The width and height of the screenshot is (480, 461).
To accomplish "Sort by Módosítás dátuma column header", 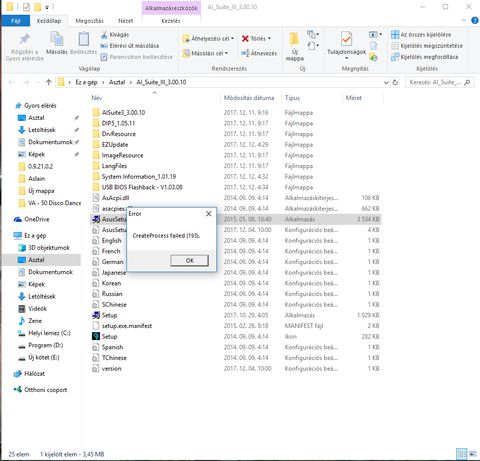I will pyautogui.click(x=249, y=98).
